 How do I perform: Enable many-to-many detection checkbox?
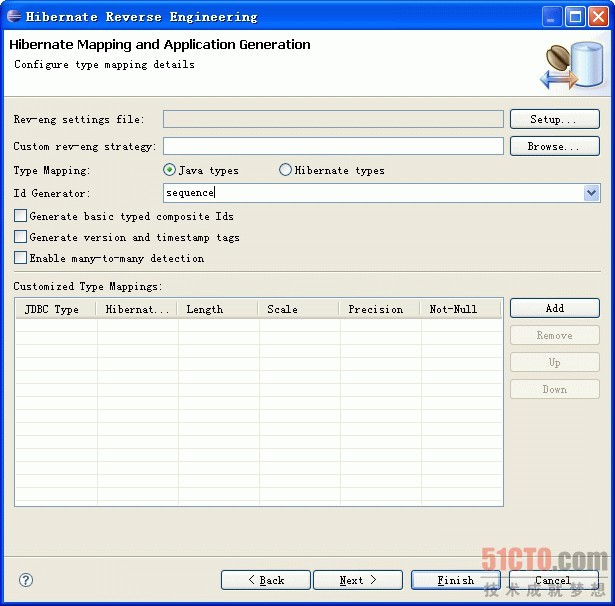[20, 258]
